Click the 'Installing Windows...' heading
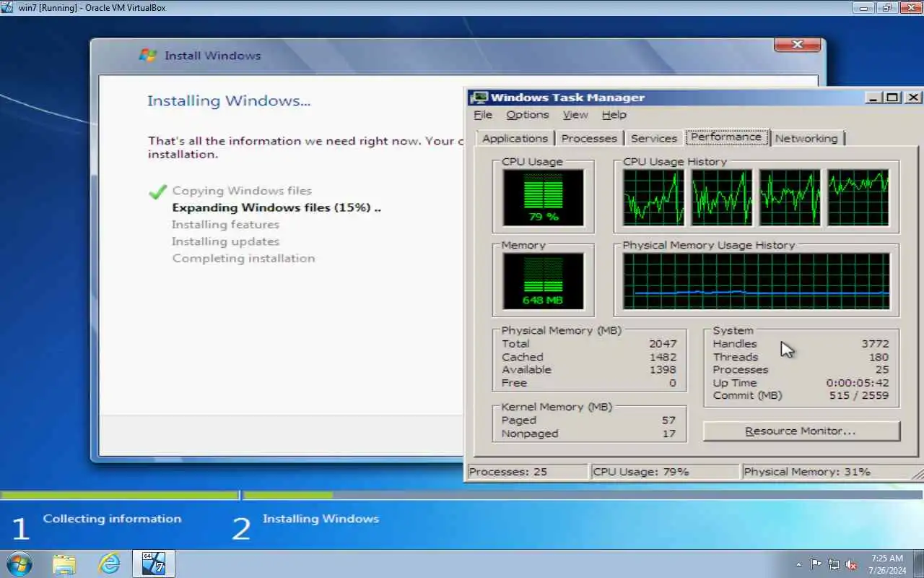 pos(229,101)
